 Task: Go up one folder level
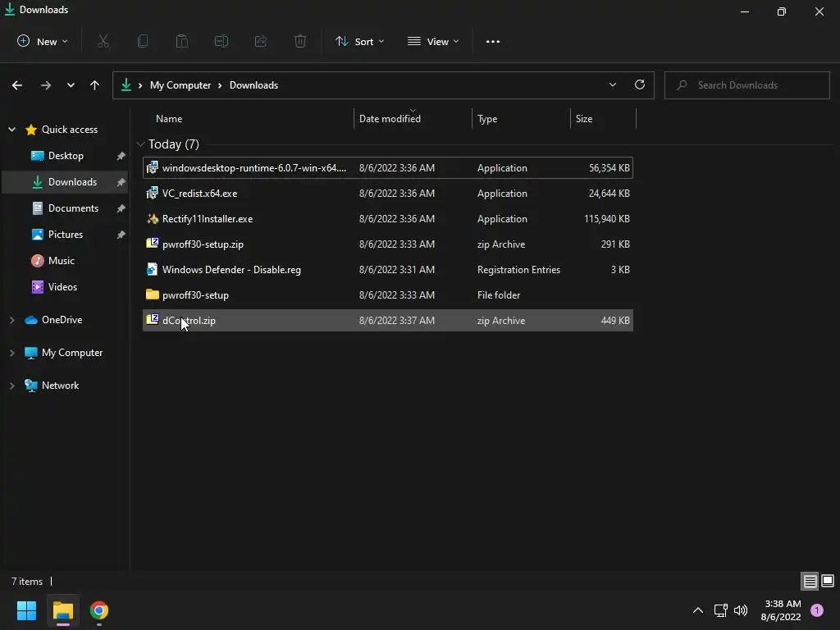coord(95,85)
